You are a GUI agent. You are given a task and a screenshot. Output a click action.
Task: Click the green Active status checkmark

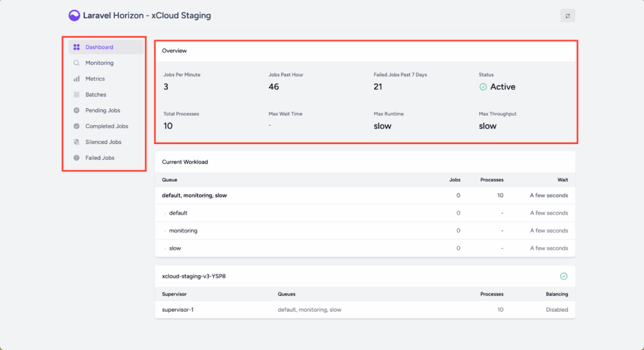(x=483, y=87)
